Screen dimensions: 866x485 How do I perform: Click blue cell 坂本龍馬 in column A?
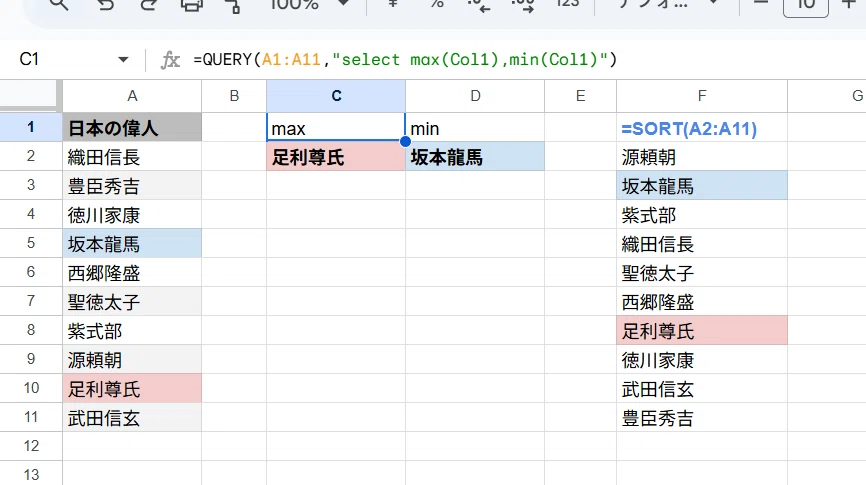point(132,244)
